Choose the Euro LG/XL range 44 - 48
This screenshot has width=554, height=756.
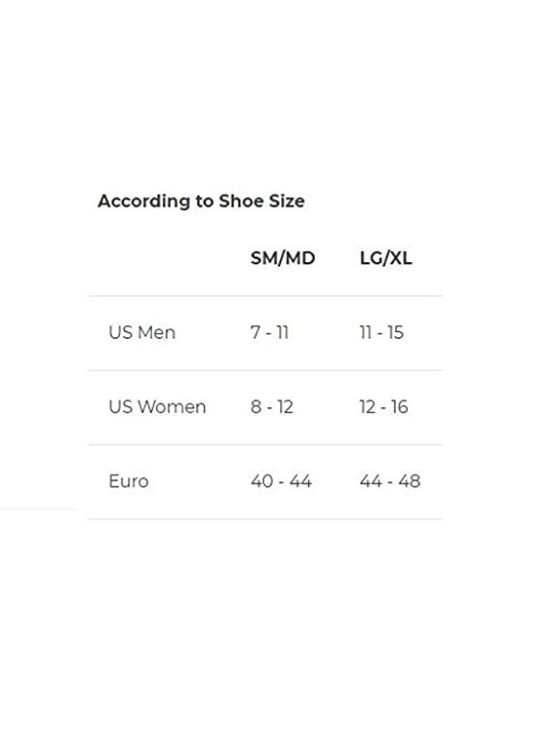coord(389,481)
